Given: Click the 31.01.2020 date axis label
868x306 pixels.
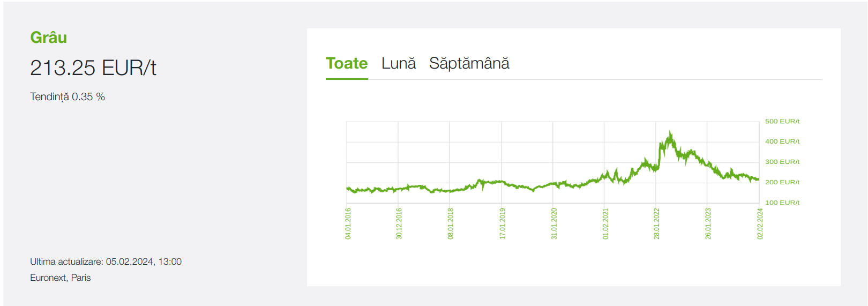Looking at the screenshot, I should 554,223.
